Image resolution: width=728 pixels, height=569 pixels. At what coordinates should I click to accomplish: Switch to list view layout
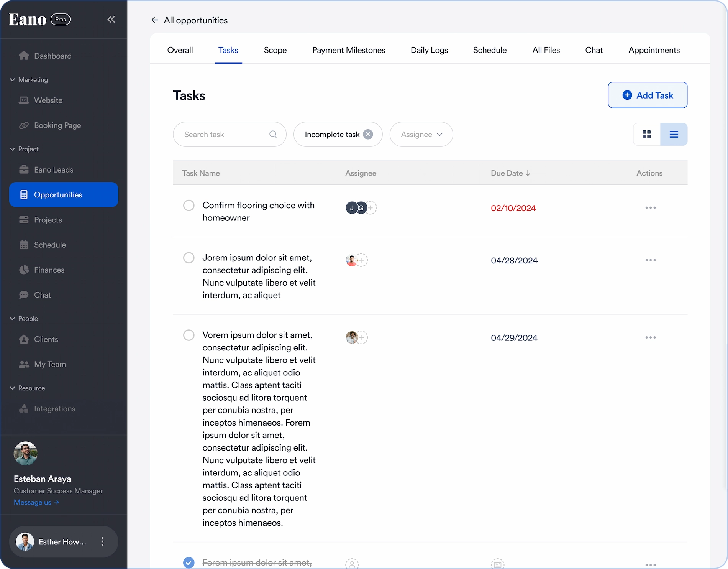pos(674,134)
